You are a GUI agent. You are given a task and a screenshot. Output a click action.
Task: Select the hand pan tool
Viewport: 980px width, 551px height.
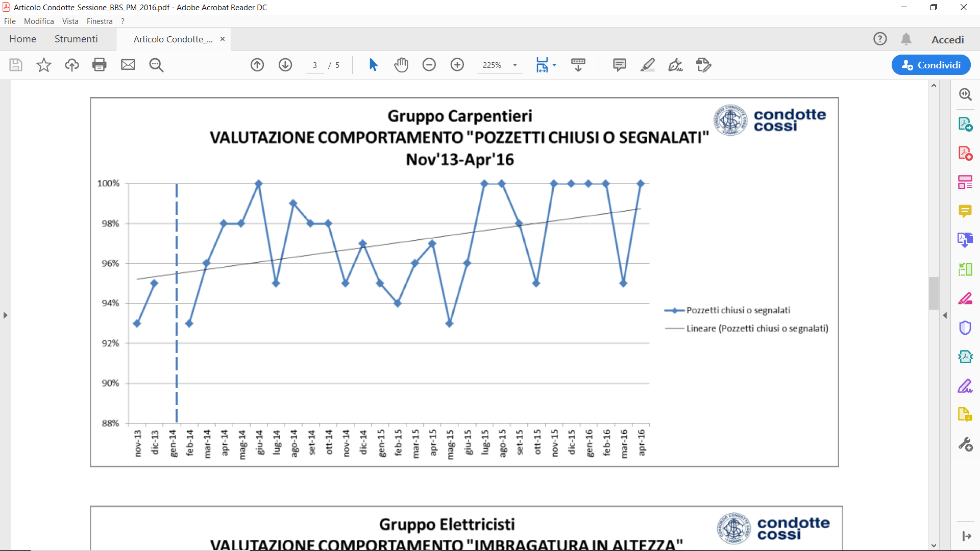401,65
